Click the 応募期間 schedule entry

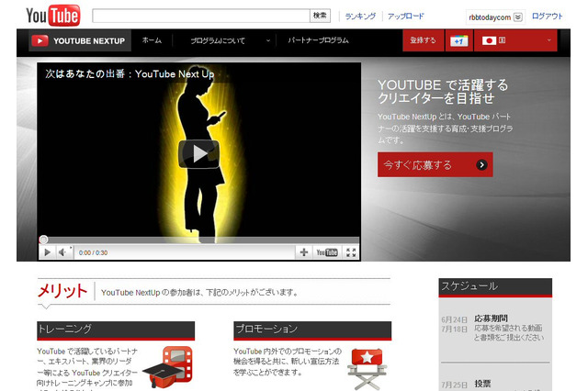coord(492,318)
